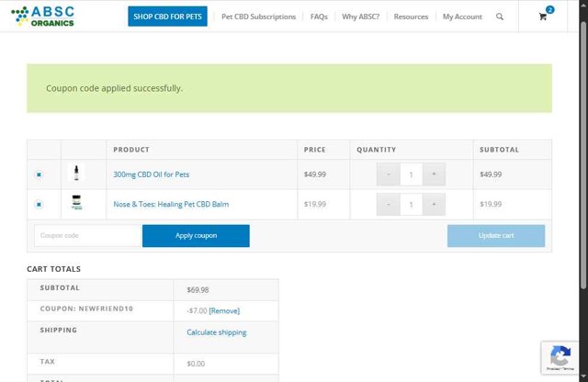The image size is (588, 382).
Task: Increase quantity of 300mg CBD Oil
Action: coord(434,174)
